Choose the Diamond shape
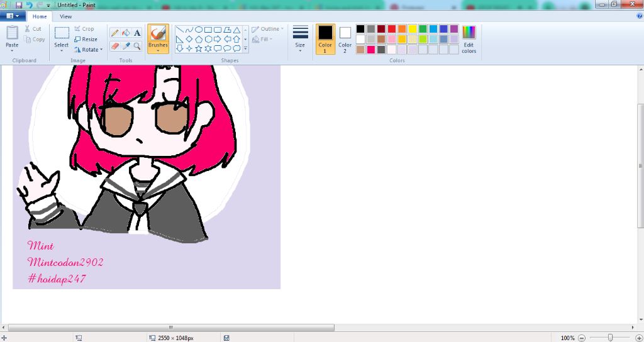This screenshot has width=644, height=342. [x=189, y=40]
